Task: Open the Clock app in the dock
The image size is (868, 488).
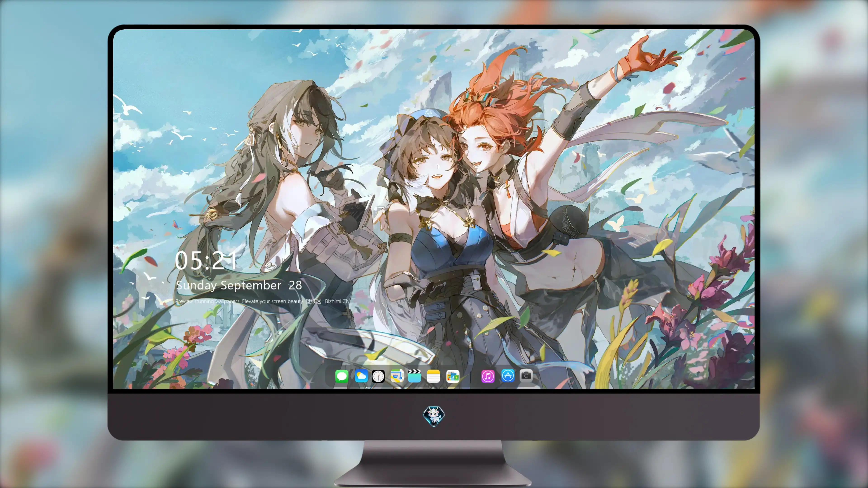Action: tap(378, 376)
